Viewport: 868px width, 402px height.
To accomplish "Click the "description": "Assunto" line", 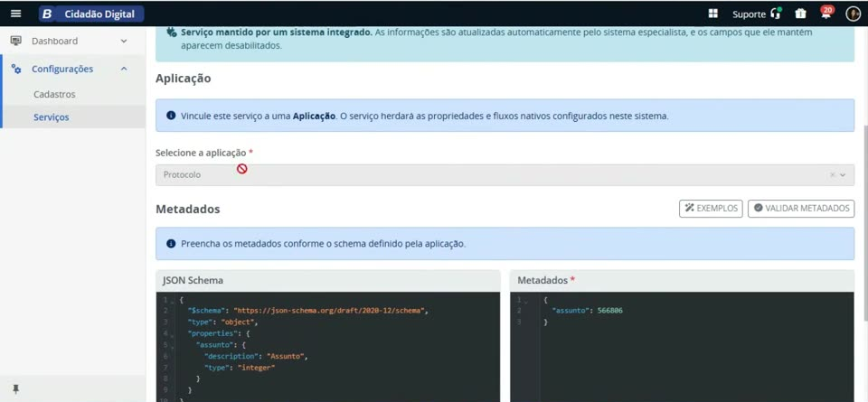I will pos(255,356).
